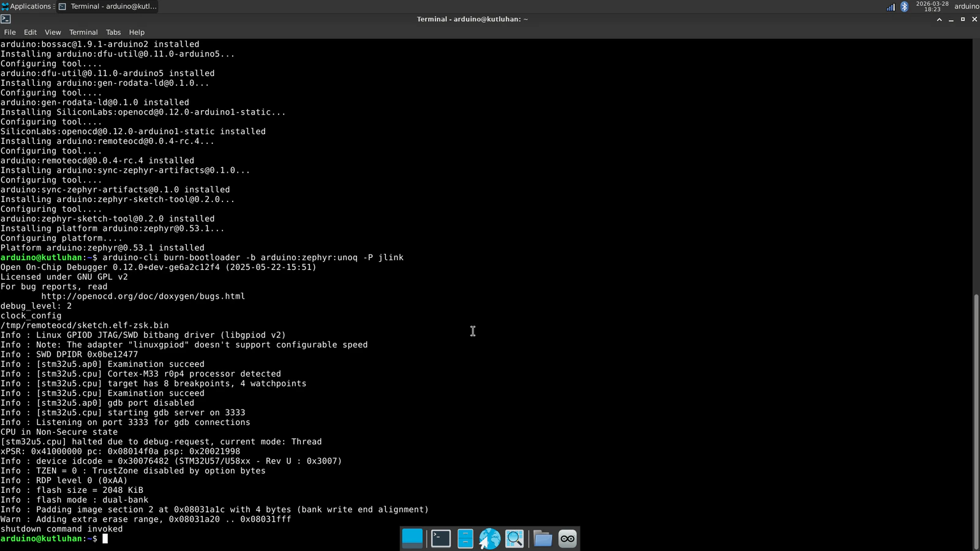The width and height of the screenshot is (980, 551).
Task: Click the "/tmp/remoteocd/sketch.elf-zsk.bin" path
Action: click(x=85, y=326)
